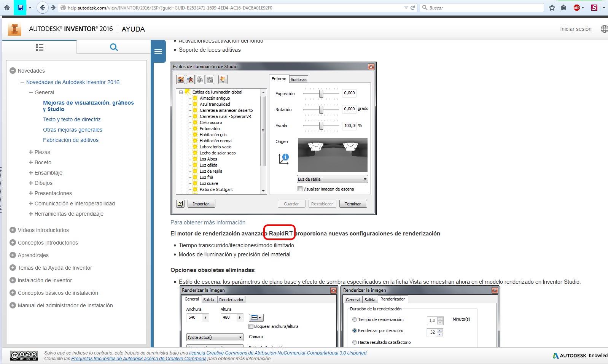Viewport: 608px width, 364px height.
Task: Open the (Vista actual) dropdown
Action: tap(215, 337)
